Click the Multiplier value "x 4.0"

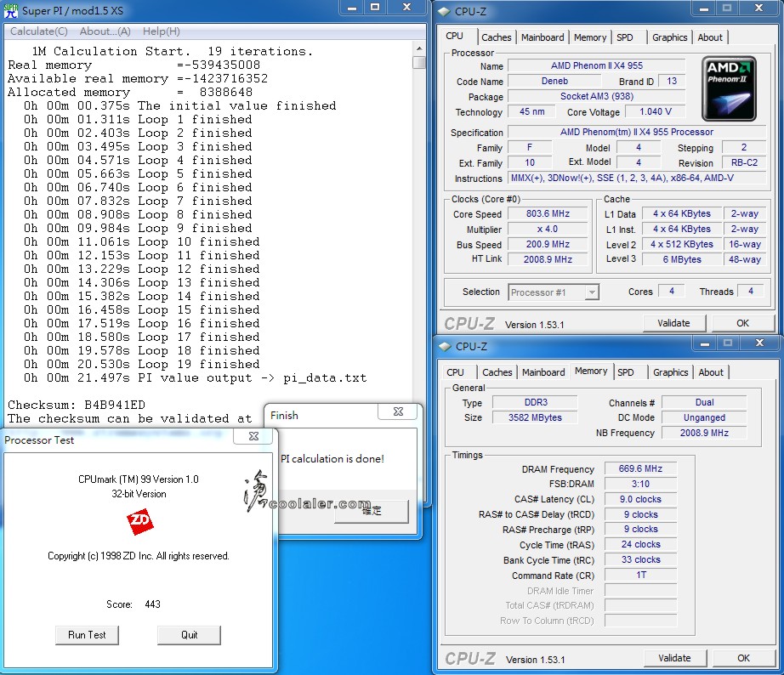(548, 229)
